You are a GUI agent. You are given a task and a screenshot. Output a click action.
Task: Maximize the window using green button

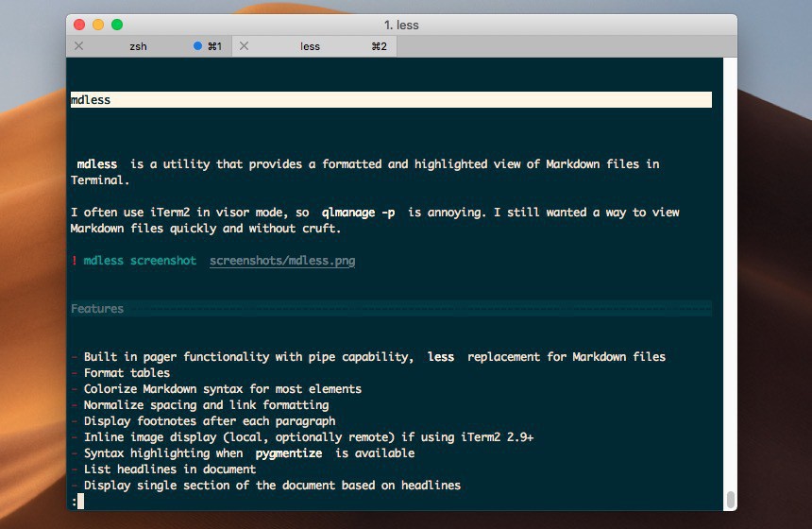coord(117,25)
